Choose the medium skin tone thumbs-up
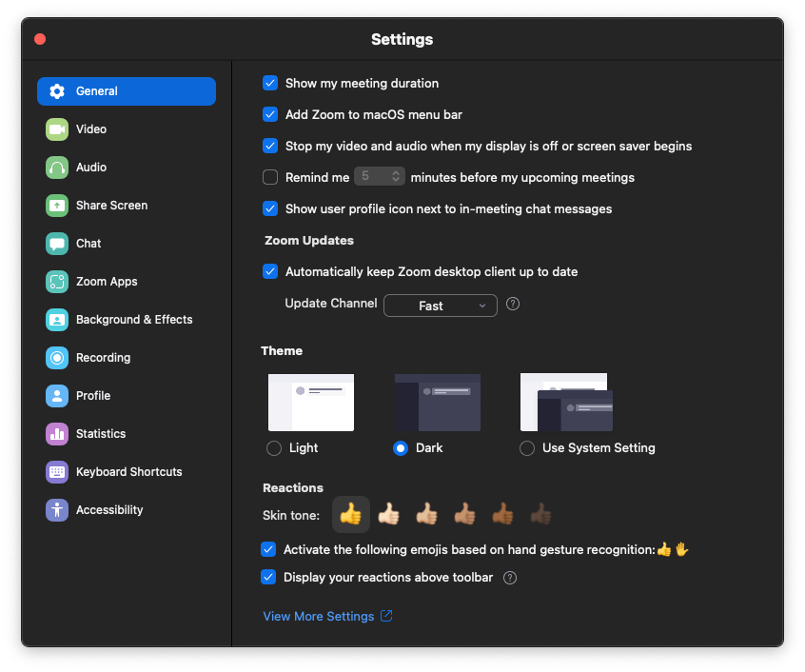Screen dimensions: 805x672 [x=464, y=514]
